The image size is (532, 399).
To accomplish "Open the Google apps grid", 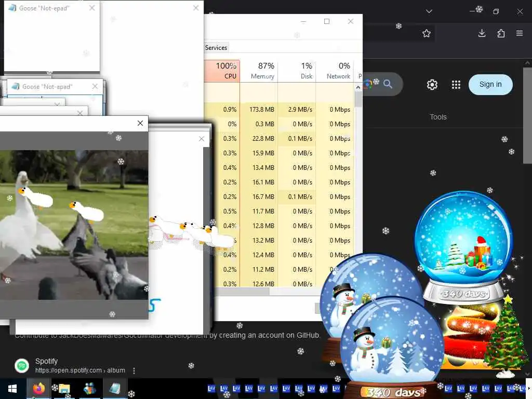I will [x=456, y=85].
